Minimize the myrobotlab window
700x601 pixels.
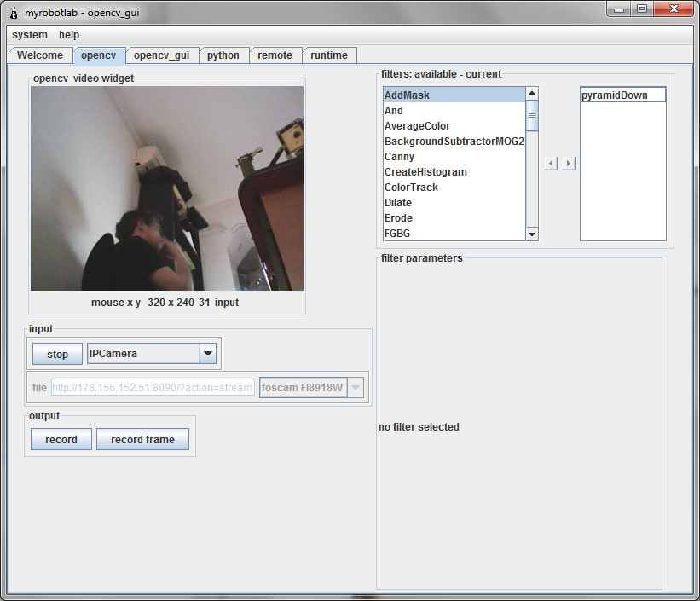pyautogui.click(x=619, y=9)
